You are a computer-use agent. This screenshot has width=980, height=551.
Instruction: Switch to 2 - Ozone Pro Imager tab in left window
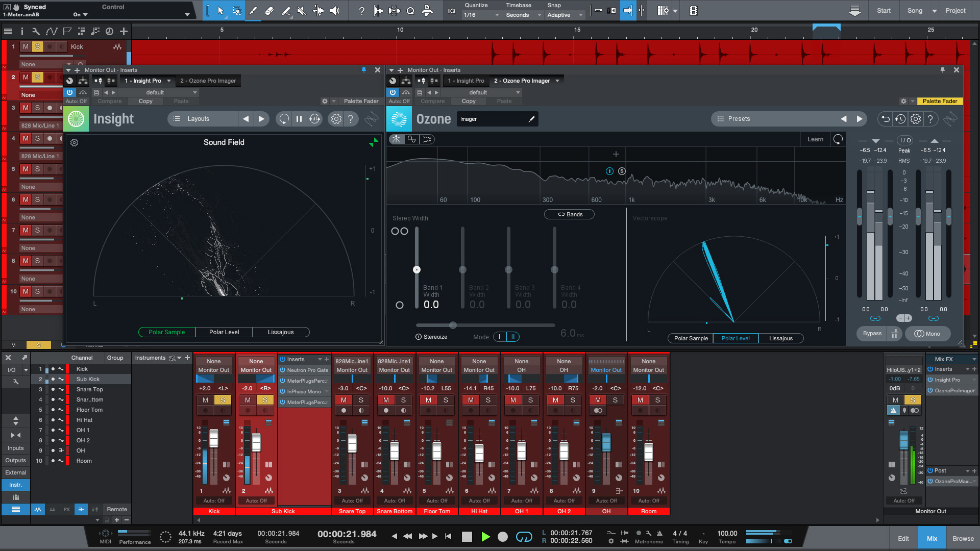coord(208,81)
